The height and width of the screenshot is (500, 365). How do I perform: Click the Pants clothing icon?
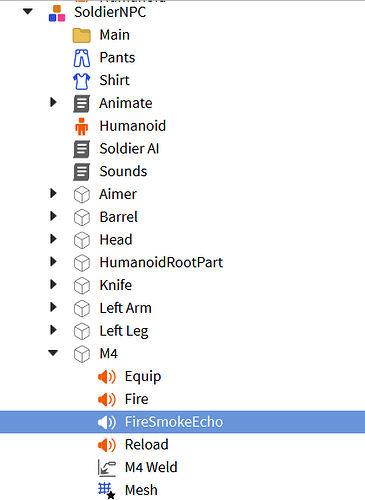[x=82, y=58]
